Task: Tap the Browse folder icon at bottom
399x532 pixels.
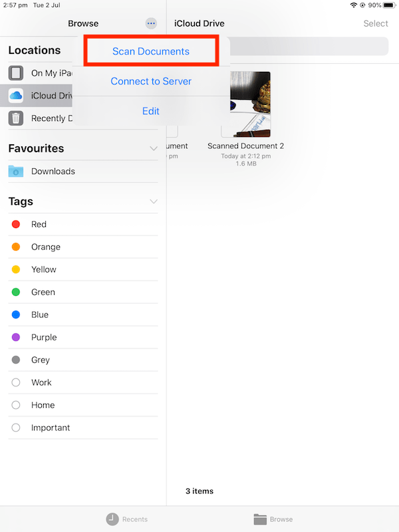Action: click(x=260, y=519)
